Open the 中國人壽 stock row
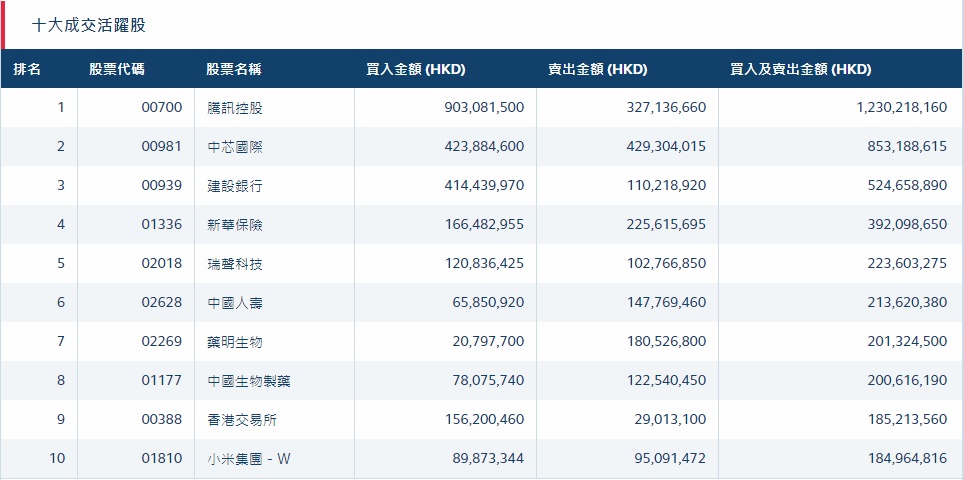 (x=235, y=303)
